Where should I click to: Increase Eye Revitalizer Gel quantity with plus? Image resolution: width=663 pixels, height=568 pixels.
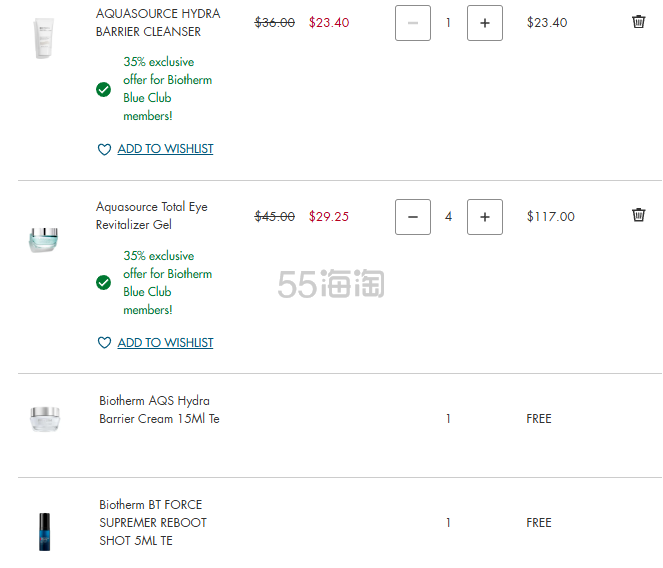(x=485, y=217)
